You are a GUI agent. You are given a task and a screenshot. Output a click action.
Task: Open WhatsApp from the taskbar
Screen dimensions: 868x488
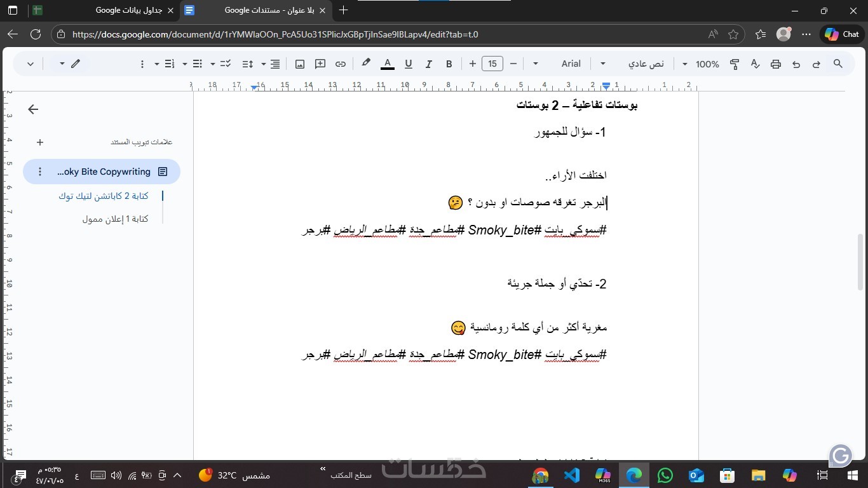(665, 475)
